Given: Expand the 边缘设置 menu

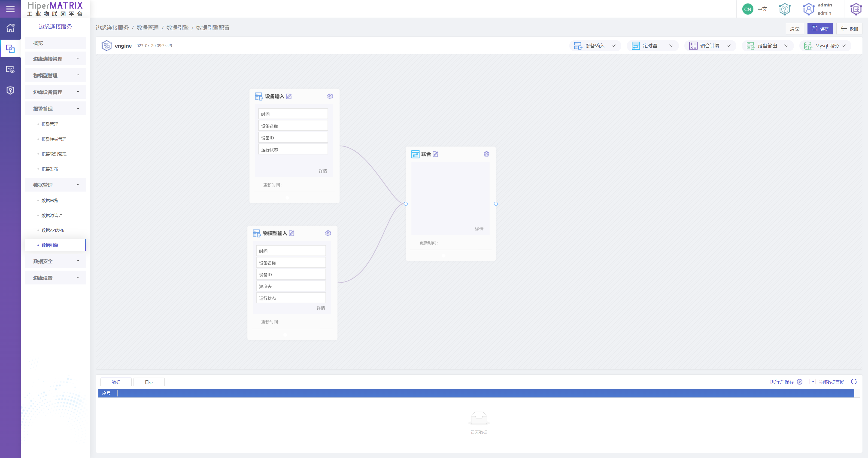Looking at the screenshot, I should 55,277.
